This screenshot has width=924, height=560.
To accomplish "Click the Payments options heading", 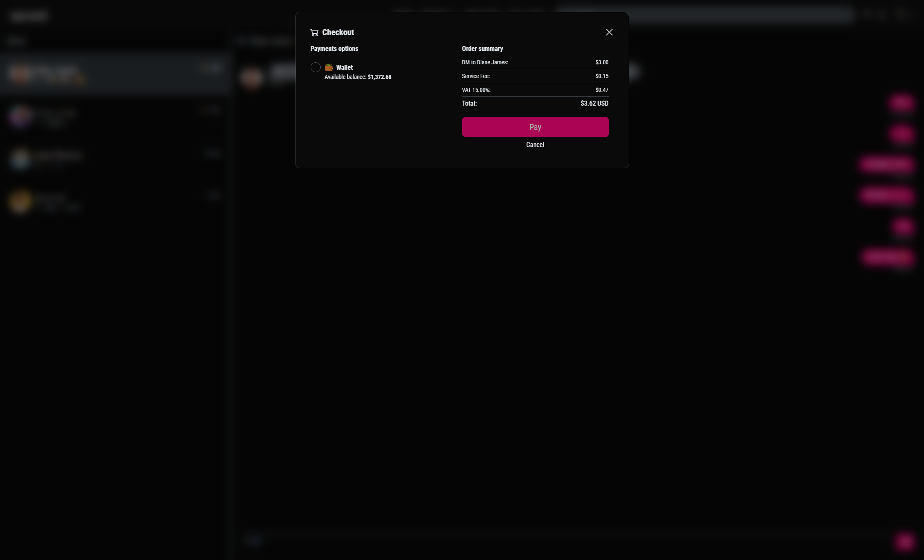I will tap(334, 48).
